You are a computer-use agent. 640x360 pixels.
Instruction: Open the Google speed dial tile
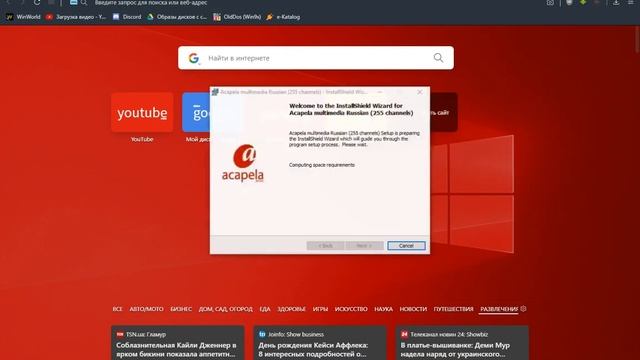pos(196,112)
